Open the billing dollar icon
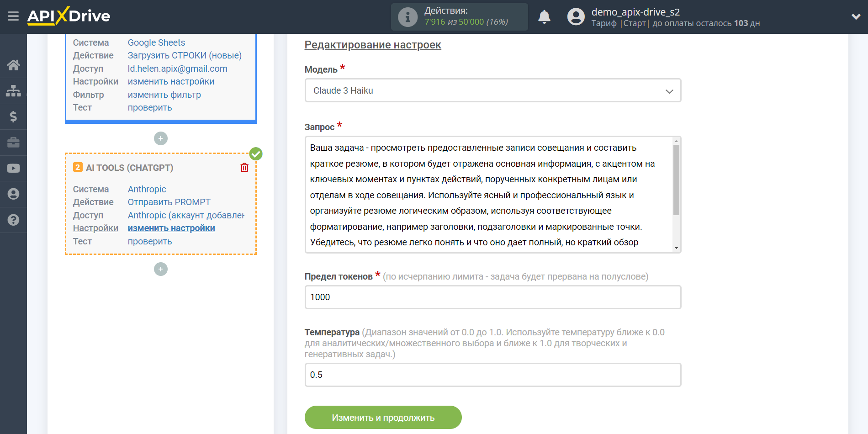The width and height of the screenshot is (868, 434). [13, 116]
